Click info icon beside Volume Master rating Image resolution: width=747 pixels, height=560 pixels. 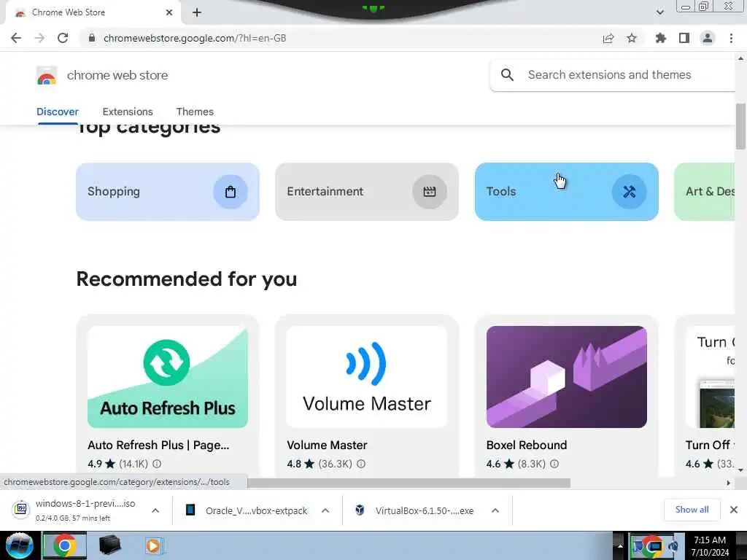(361, 463)
